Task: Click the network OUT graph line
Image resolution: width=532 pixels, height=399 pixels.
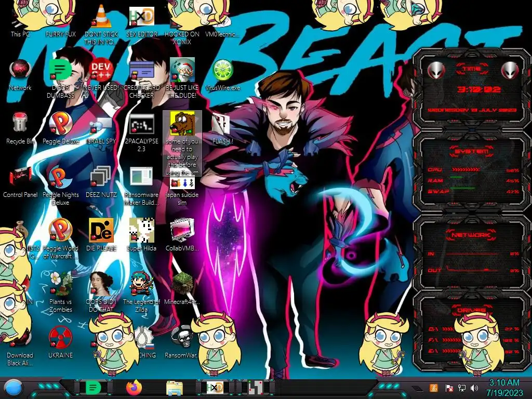Action: [x=472, y=270]
